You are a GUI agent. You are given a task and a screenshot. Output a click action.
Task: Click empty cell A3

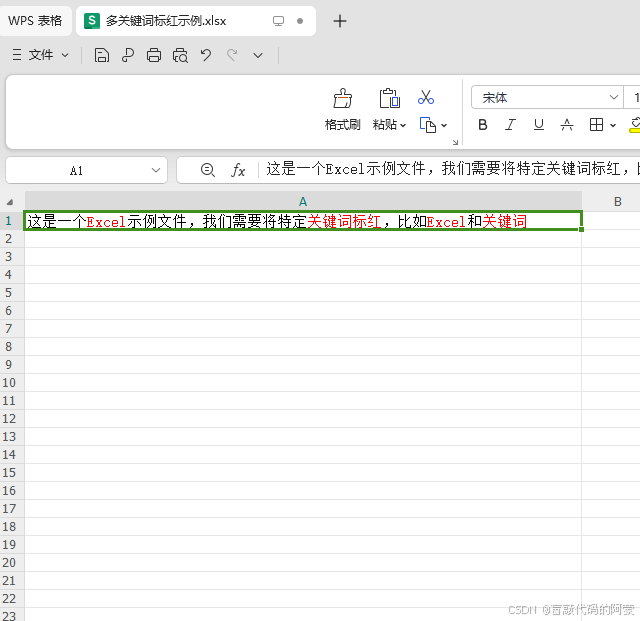click(x=303, y=257)
